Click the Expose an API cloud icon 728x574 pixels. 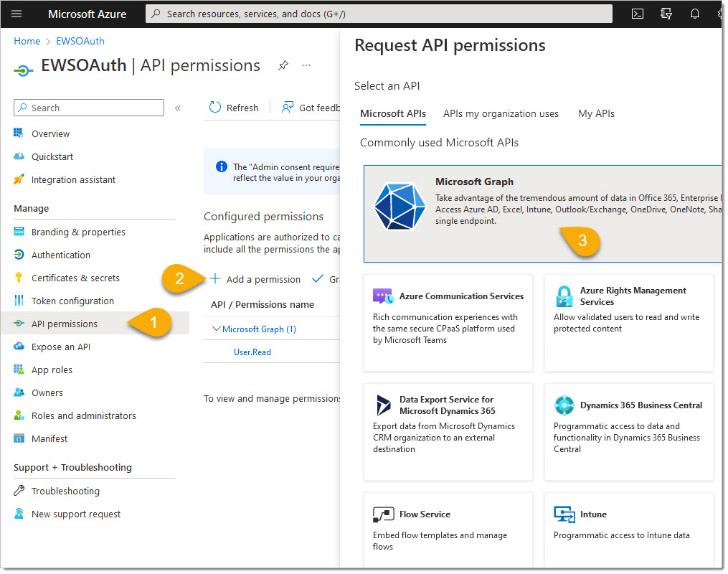19,347
